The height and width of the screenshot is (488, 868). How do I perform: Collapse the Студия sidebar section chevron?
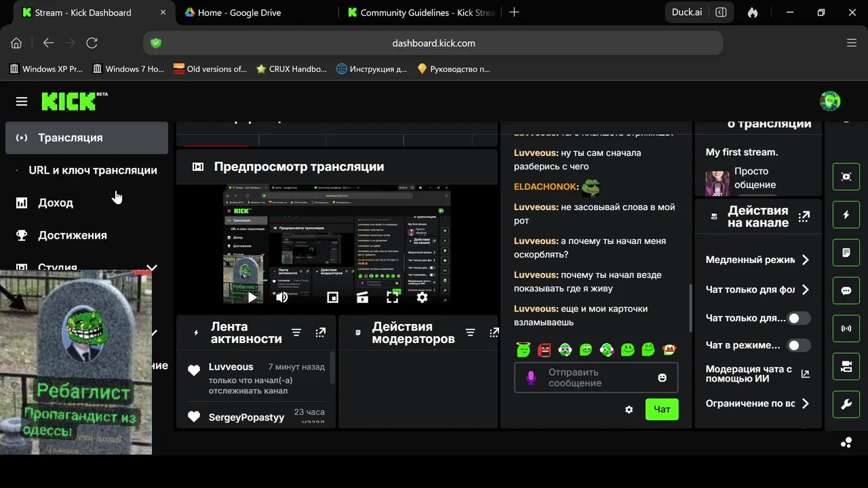pos(152,268)
